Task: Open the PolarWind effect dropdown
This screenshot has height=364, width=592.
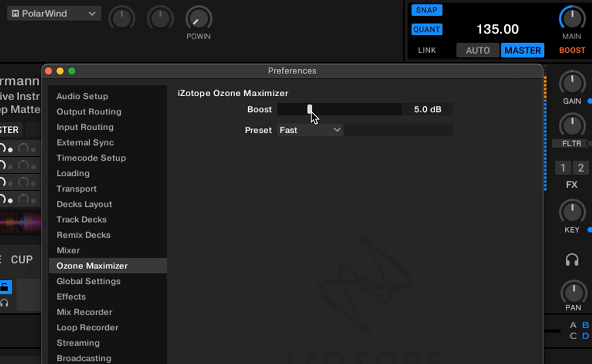Action: click(54, 14)
